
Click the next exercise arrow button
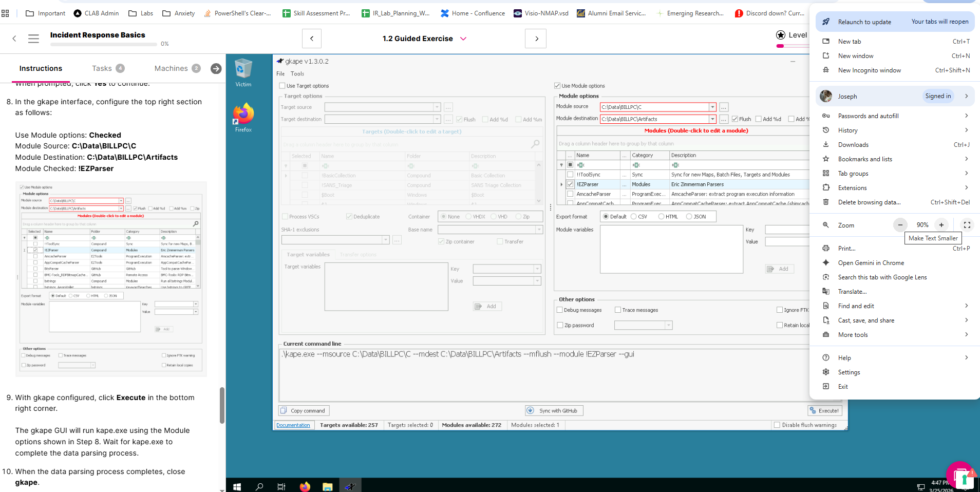(x=536, y=39)
